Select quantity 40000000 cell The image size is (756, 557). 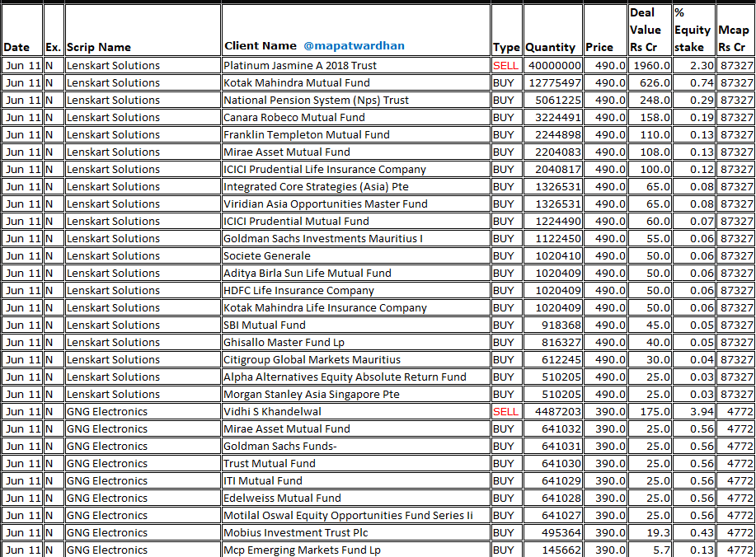(x=553, y=66)
